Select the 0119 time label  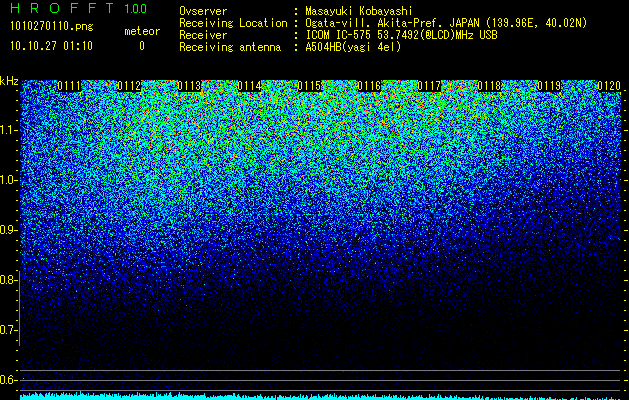click(x=549, y=86)
